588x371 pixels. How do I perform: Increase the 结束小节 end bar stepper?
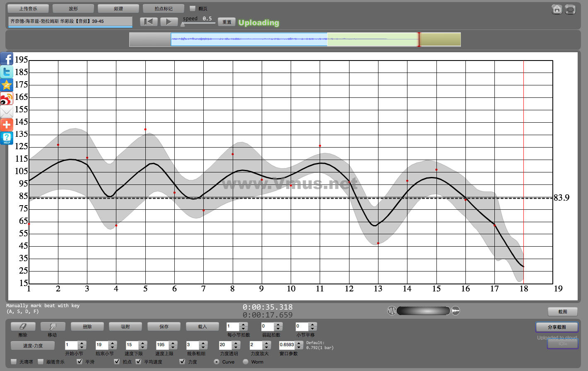click(x=112, y=343)
